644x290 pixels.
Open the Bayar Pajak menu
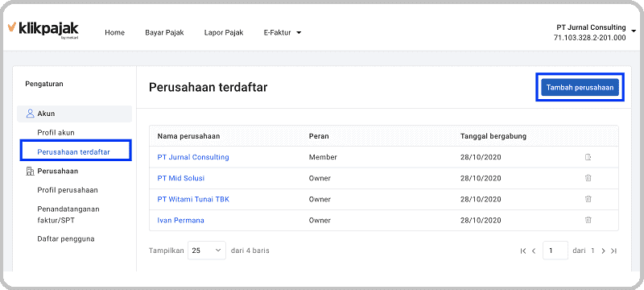pos(164,32)
